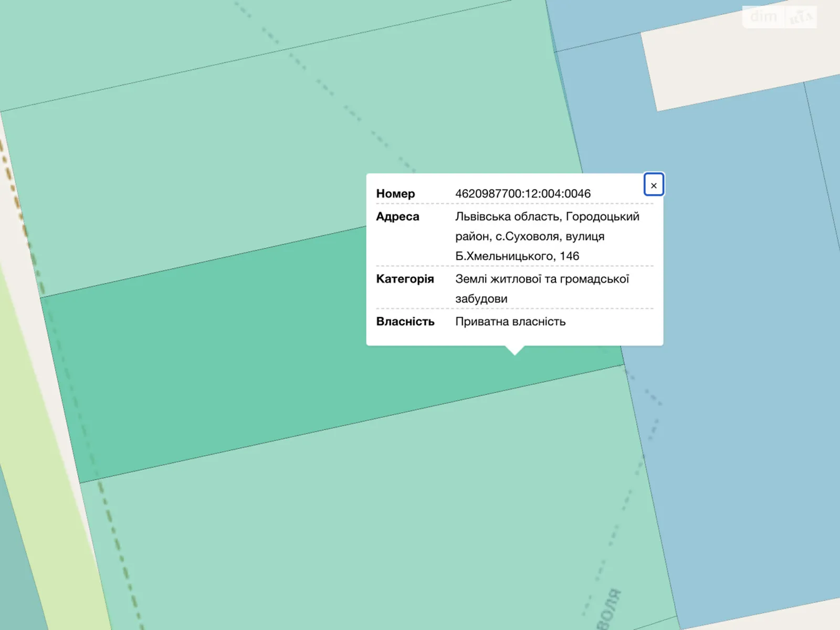Click the Номер label in popup
The image size is (840, 630).
pyautogui.click(x=395, y=194)
